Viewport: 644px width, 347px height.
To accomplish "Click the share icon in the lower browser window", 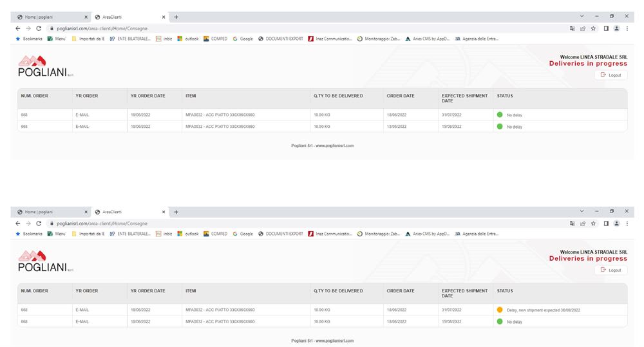I will (x=583, y=223).
